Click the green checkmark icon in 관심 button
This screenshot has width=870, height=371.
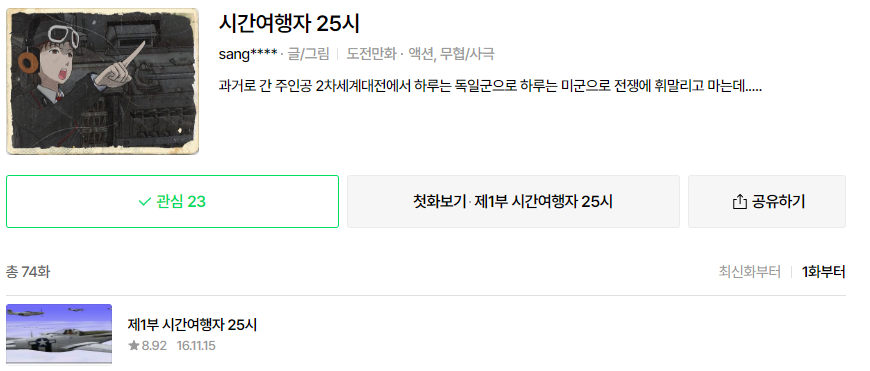pyautogui.click(x=144, y=202)
